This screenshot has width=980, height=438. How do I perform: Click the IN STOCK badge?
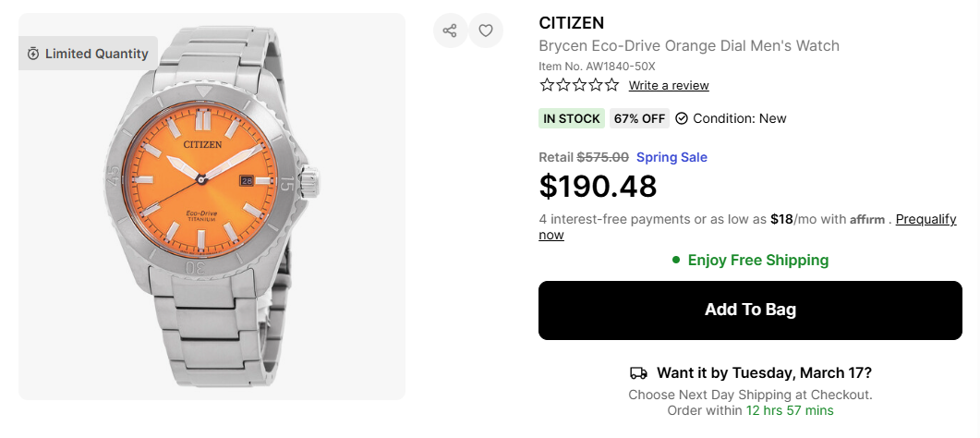(572, 118)
